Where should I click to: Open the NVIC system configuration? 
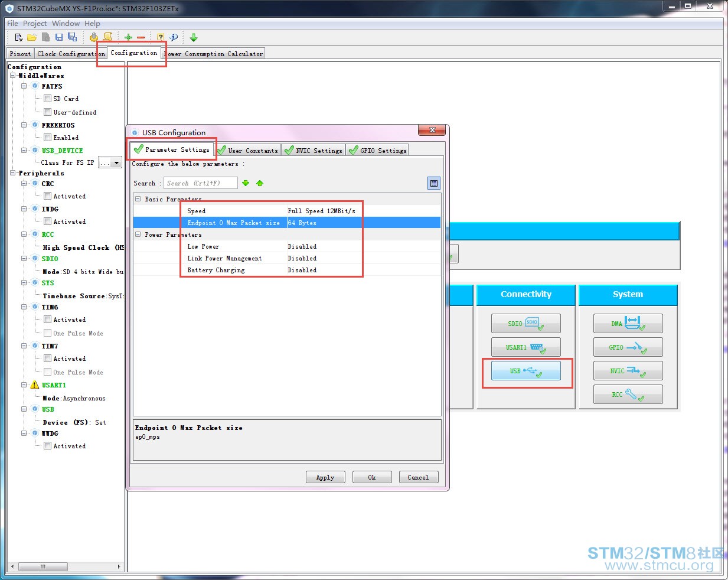point(628,371)
